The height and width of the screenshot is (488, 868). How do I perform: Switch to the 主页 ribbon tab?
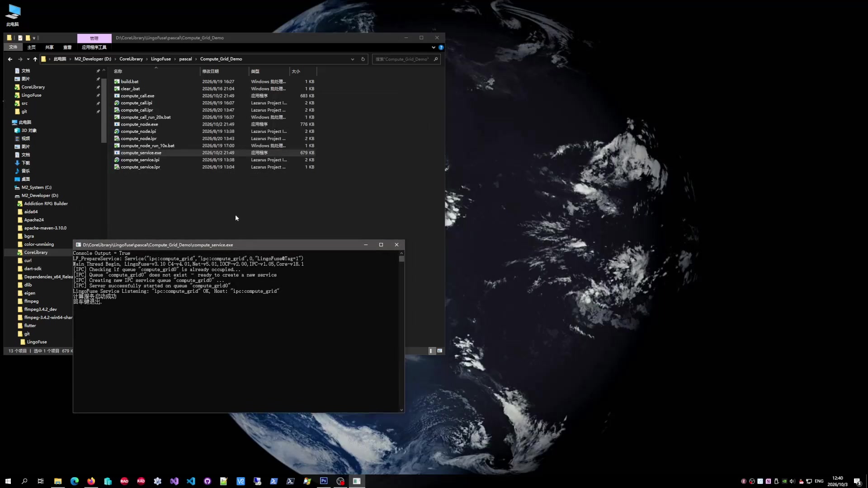click(x=31, y=47)
